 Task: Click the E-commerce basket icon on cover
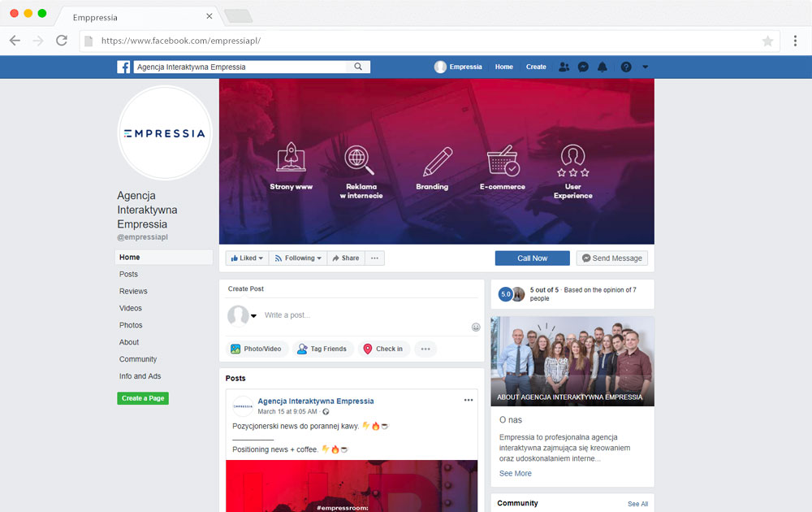503,161
